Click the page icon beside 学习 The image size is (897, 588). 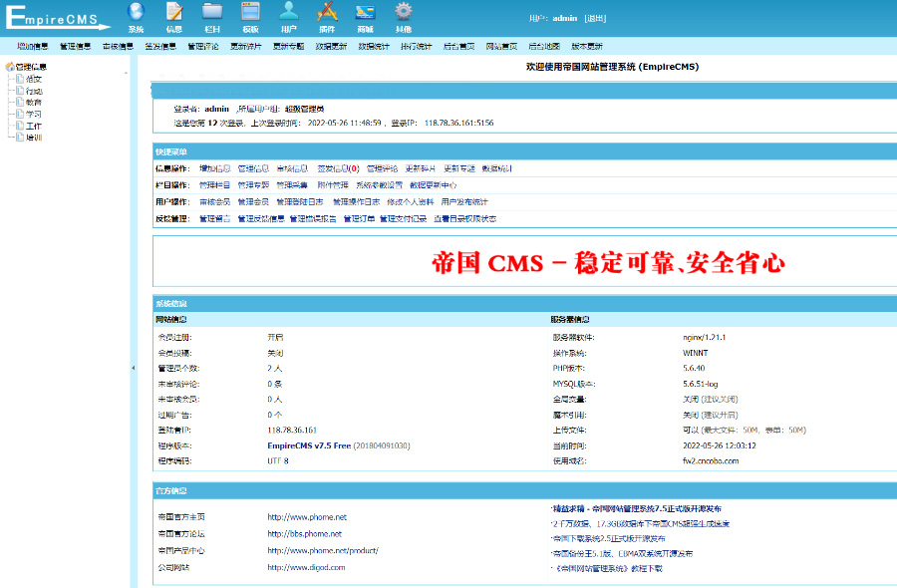tap(20, 114)
